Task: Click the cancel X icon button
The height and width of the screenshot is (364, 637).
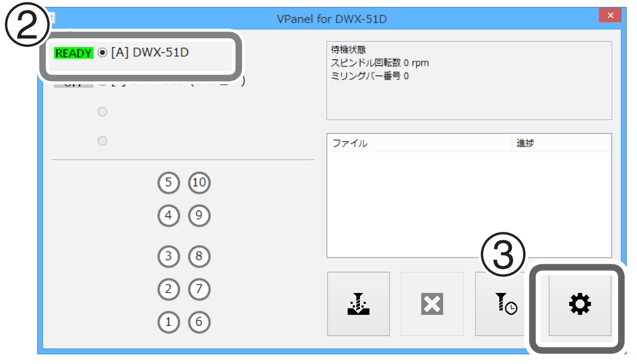Action: click(x=432, y=304)
